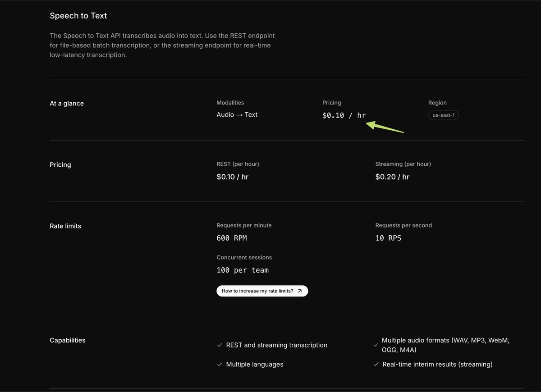This screenshot has height=392, width=541.
Task: Click the REST price value under Pricing
Action: tap(233, 177)
